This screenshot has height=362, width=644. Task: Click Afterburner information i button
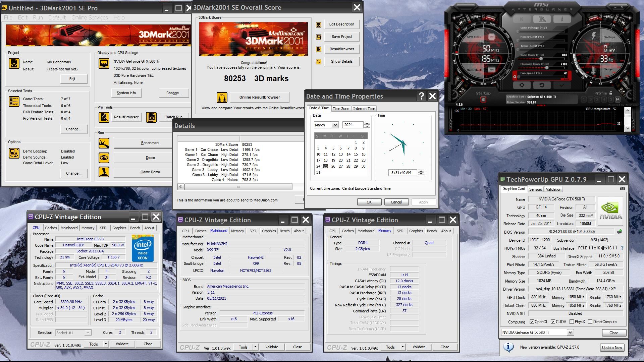coord(562,19)
